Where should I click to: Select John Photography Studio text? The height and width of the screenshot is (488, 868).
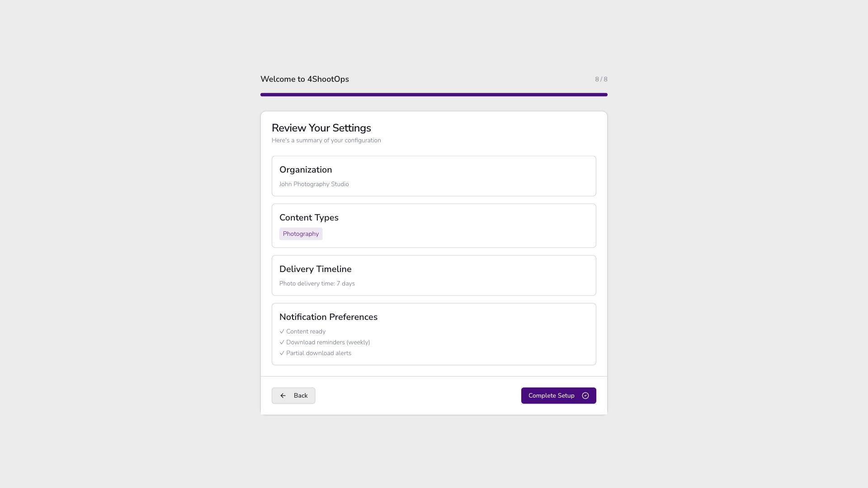point(314,184)
